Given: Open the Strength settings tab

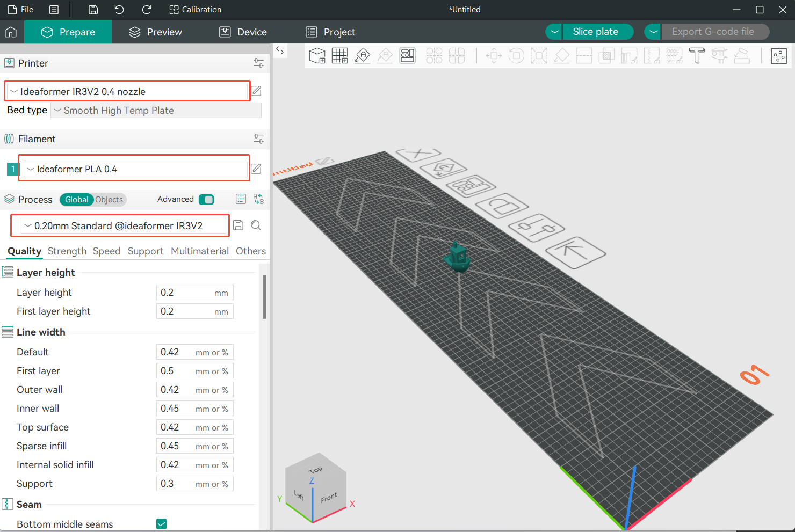Looking at the screenshot, I should point(67,251).
